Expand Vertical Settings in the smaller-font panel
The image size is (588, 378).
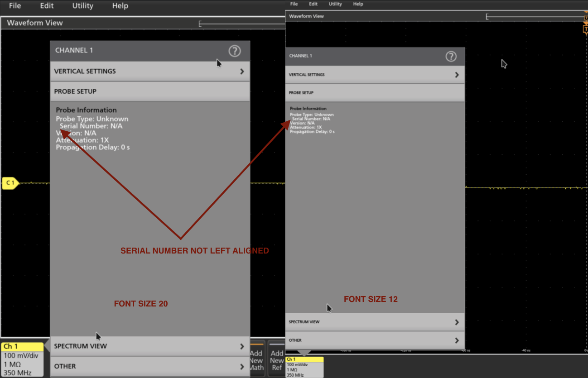pos(375,75)
